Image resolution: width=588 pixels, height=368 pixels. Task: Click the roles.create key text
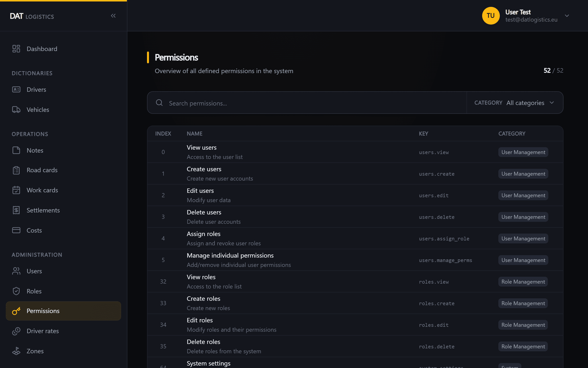437,303
